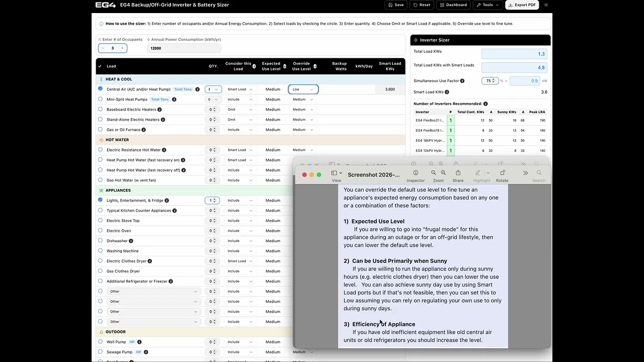This screenshot has width=644, height=362.
Task: Open the first Other appliance name dropdown
Action: click(153, 292)
